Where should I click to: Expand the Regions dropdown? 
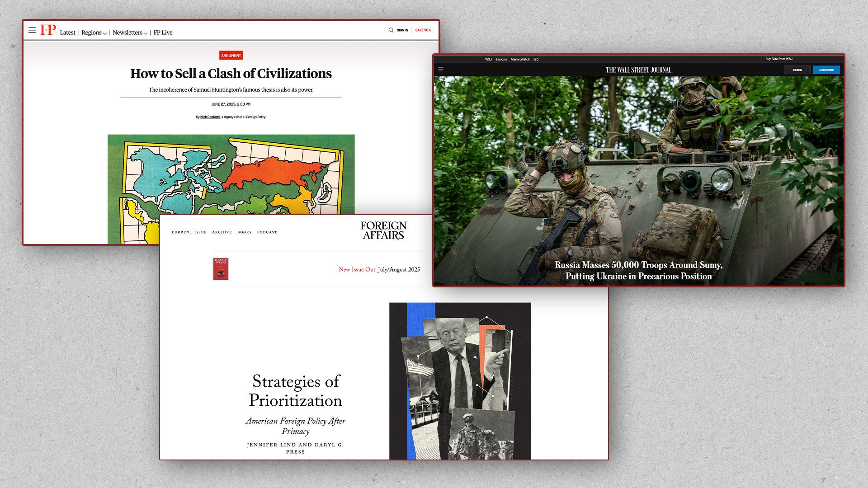[x=94, y=33]
